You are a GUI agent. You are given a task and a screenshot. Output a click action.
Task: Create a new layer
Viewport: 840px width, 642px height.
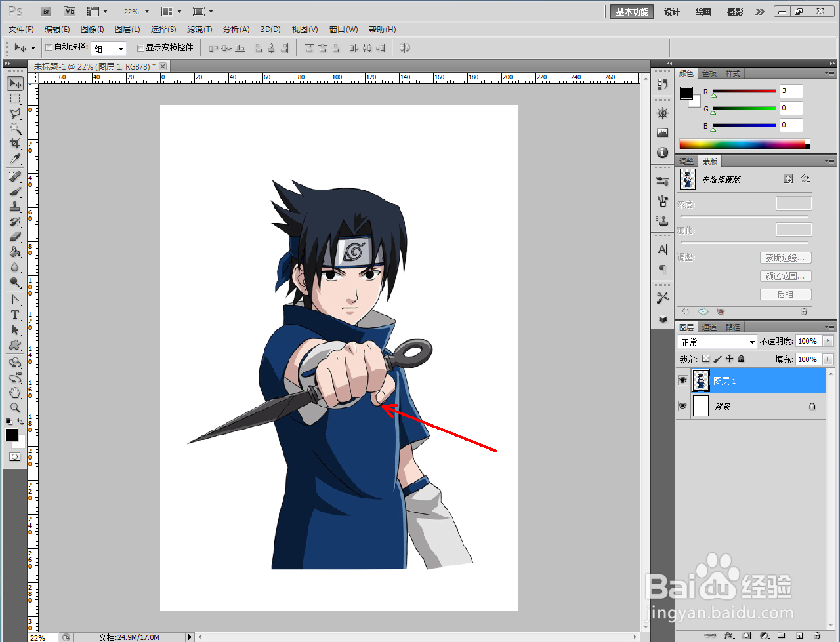(799, 635)
